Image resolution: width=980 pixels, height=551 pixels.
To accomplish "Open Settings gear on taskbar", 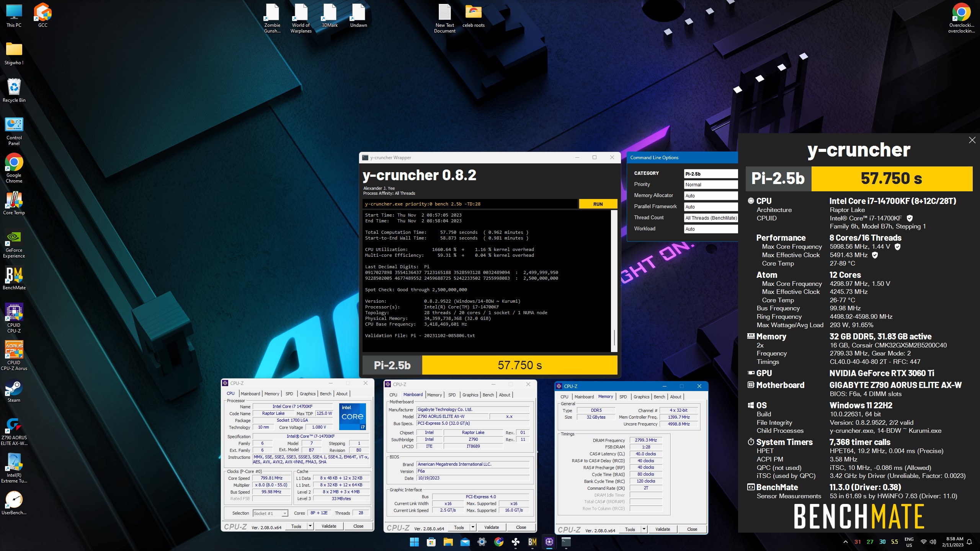I will [482, 541].
